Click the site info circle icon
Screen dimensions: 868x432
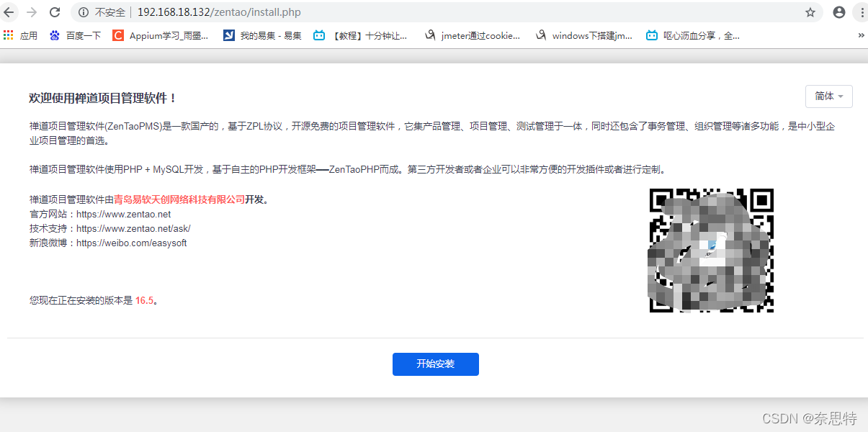[84, 12]
